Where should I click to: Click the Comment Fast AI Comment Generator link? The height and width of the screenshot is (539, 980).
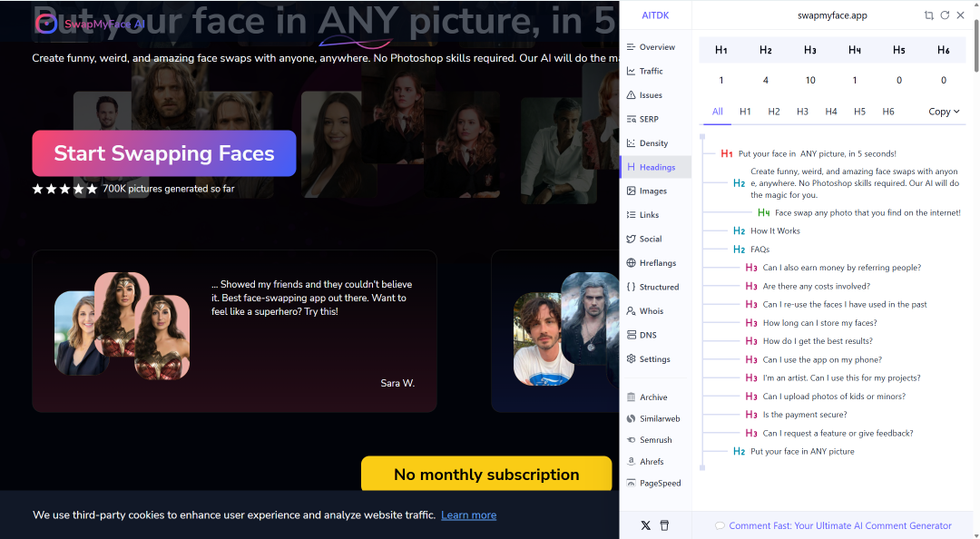pos(834,526)
